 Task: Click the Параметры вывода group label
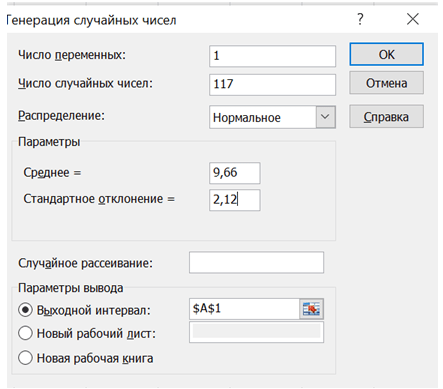pyautogui.click(x=71, y=288)
